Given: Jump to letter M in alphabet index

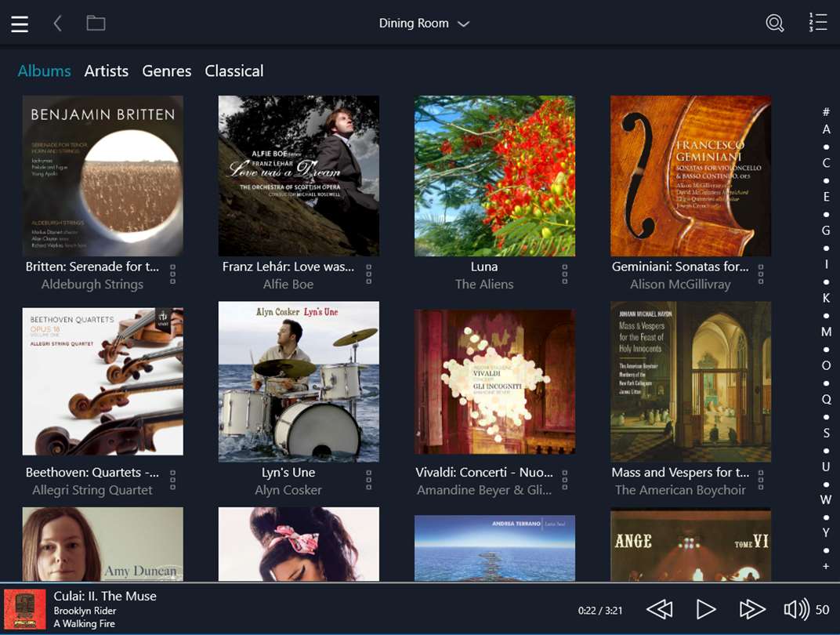Looking at the screenshot, I should click(x=826, y=332).
